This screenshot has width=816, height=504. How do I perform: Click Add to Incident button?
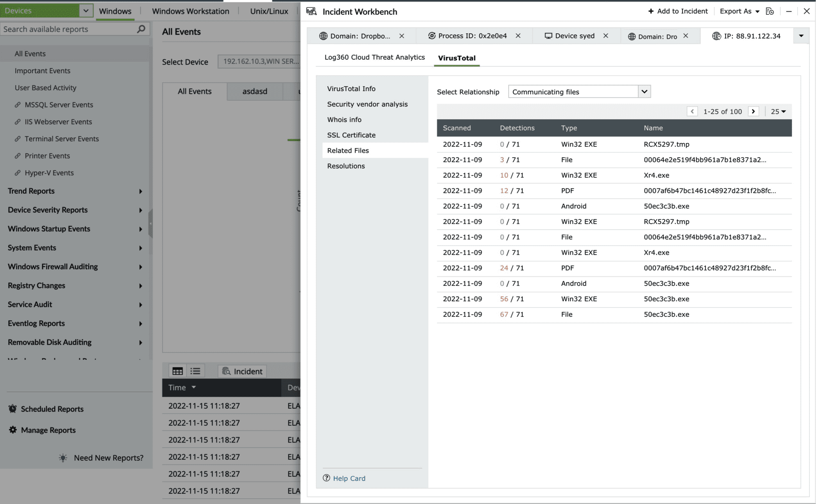(x=678, y=11)
